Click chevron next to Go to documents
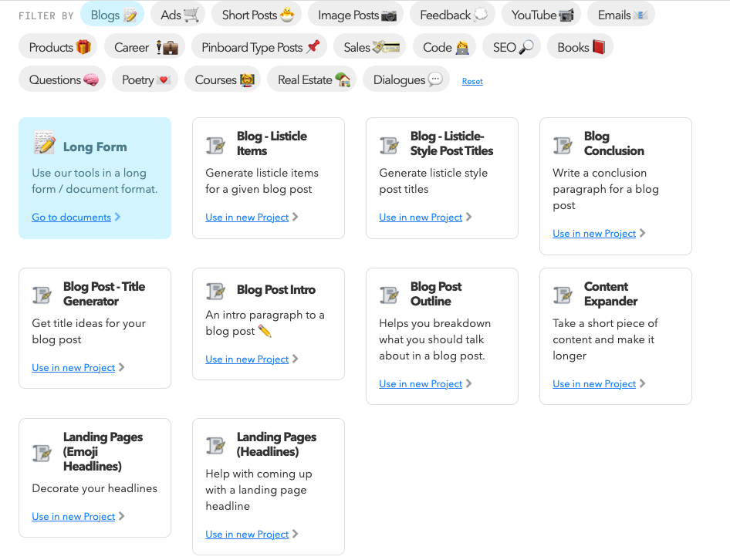This screenshot has width=730, height=560. 118,218
